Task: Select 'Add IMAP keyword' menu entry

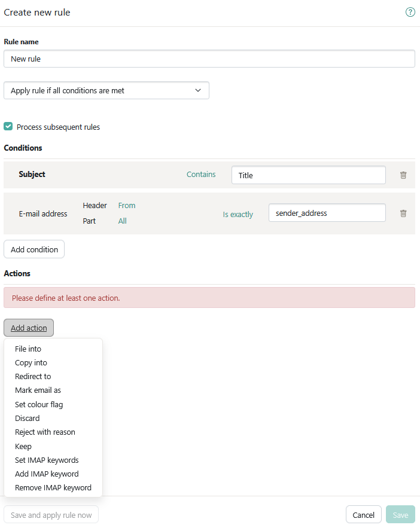Action: point(47,474)
